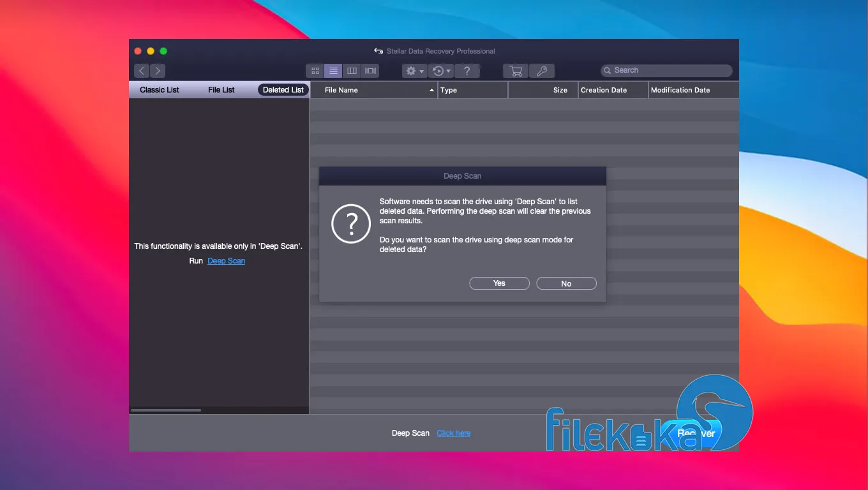Switch to cover flow view icon
Viewport: 868px width, 490px height.
[370, 71]
